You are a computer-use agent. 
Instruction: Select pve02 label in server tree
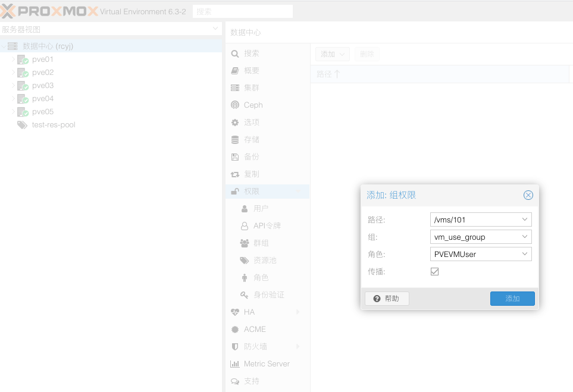[43, 73]
